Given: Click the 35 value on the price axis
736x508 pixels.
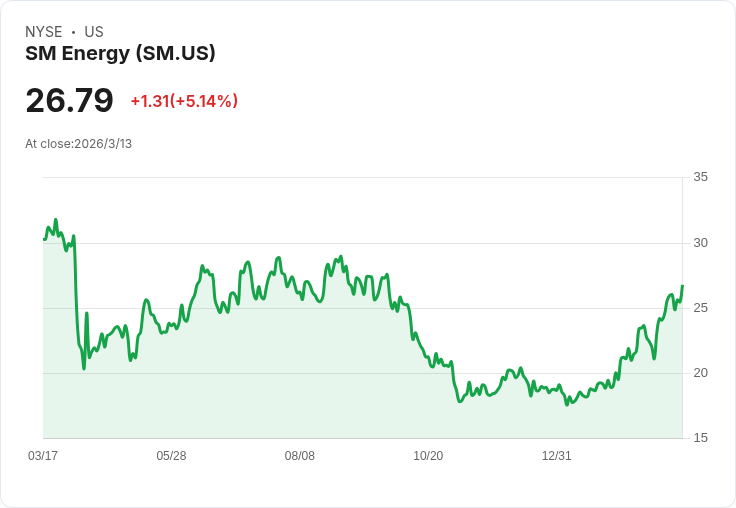Looking at the screenshot, I should coord(700,177).
